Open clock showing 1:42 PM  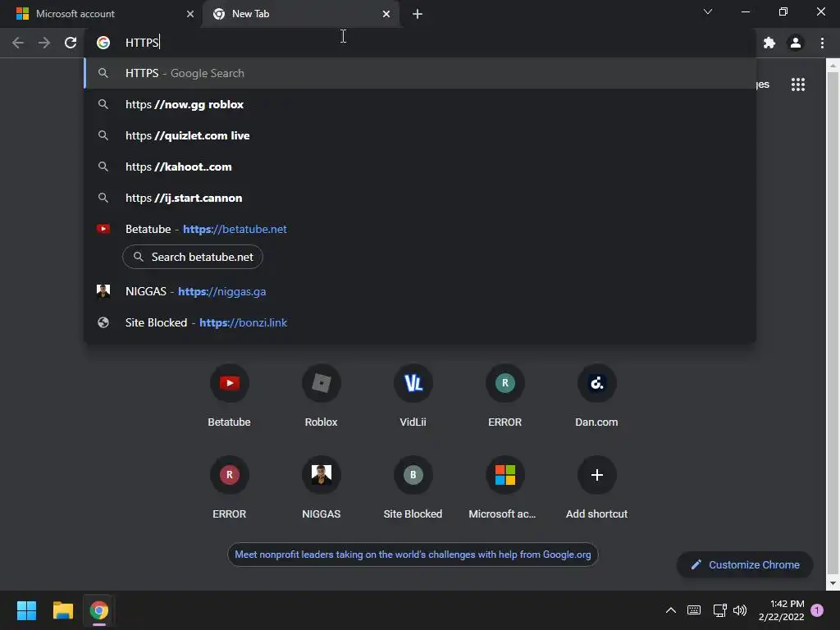click(x=782, y=610)
